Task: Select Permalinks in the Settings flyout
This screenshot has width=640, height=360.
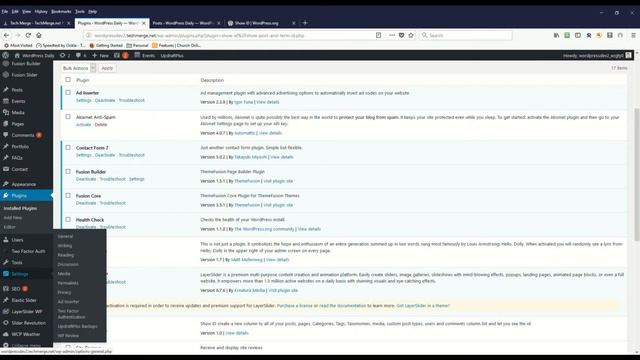Action: 68,283
